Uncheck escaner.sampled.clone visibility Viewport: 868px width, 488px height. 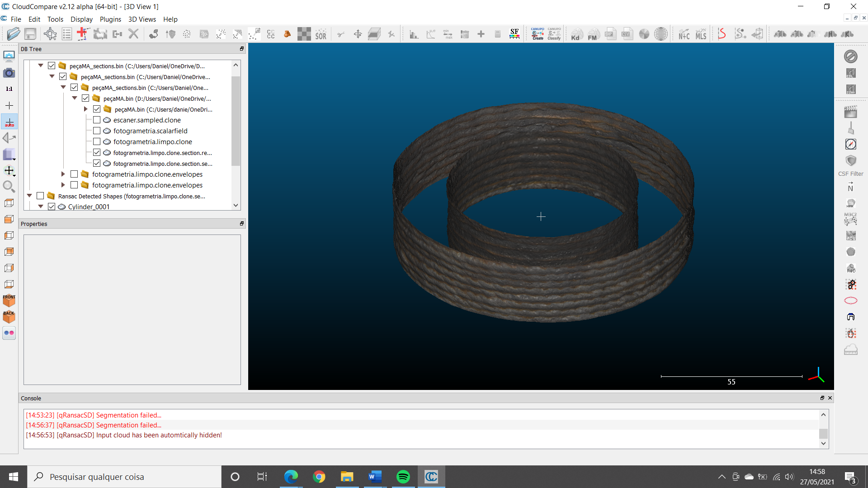[97, 120]
